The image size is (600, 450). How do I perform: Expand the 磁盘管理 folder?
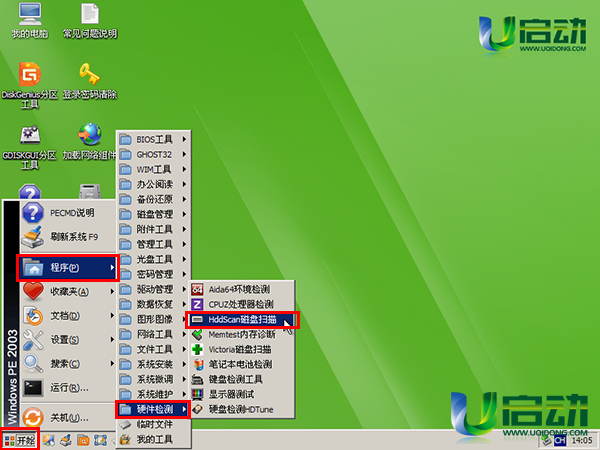coord(153,214)
